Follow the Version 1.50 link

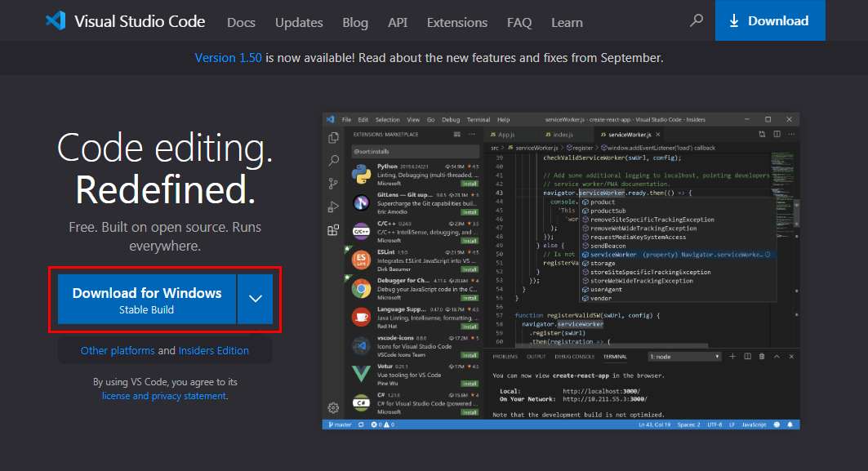pyautogui.click(x=228, y=58)
